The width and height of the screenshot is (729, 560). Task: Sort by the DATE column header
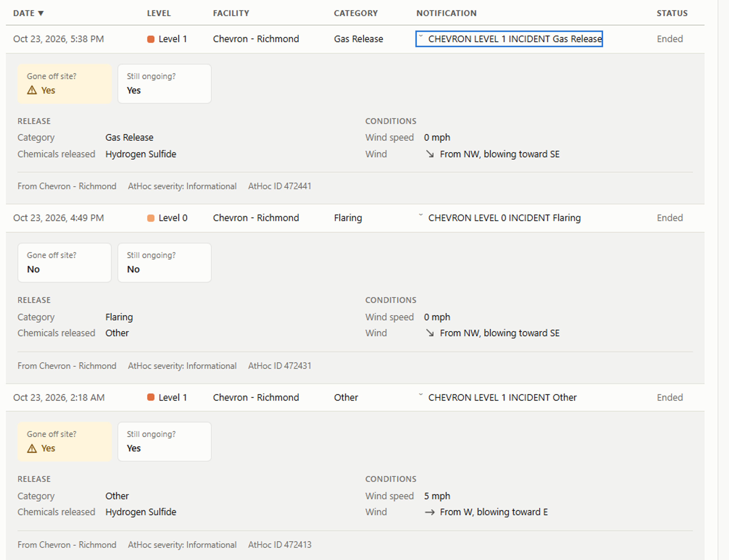coord(28,13)
